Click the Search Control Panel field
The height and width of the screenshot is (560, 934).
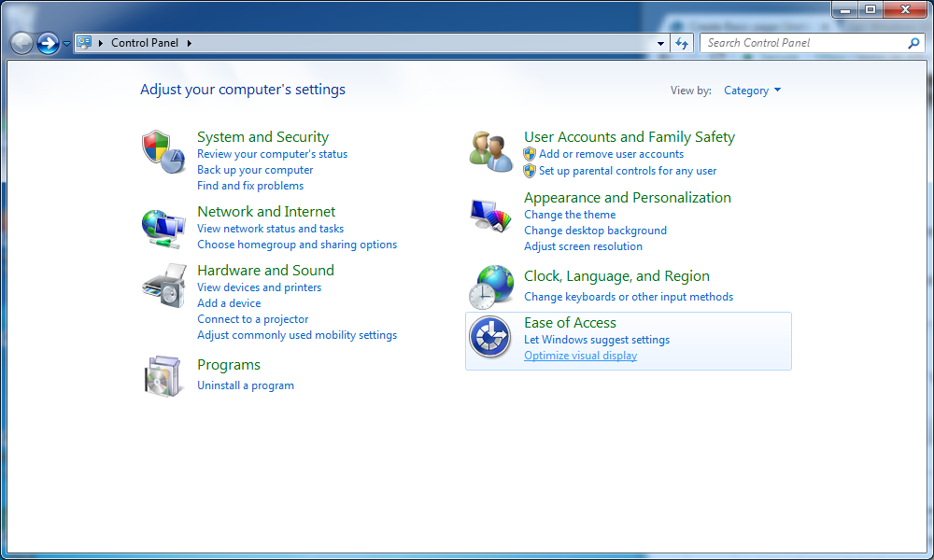tap(803, 43)
